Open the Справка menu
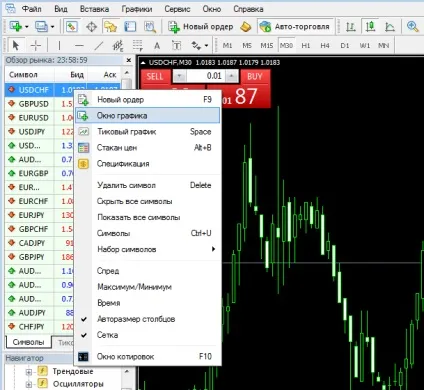The height and width of the screenshot is (390, 424). (x=248, y=9)
